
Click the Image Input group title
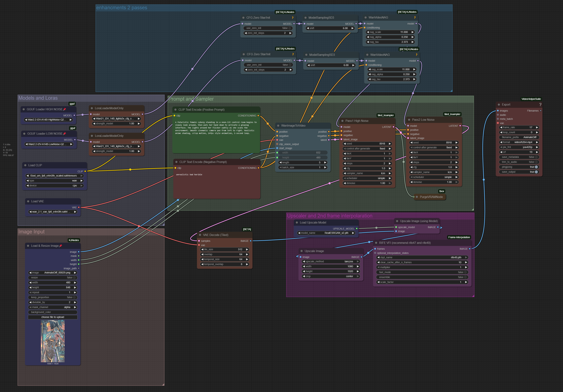[x=31, y=232]
